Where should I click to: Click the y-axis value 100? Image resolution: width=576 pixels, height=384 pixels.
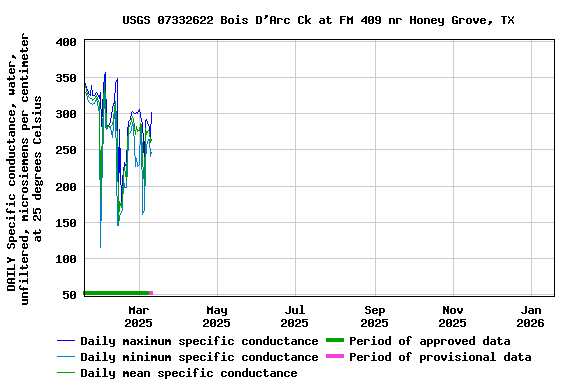(x=66, y=259)
